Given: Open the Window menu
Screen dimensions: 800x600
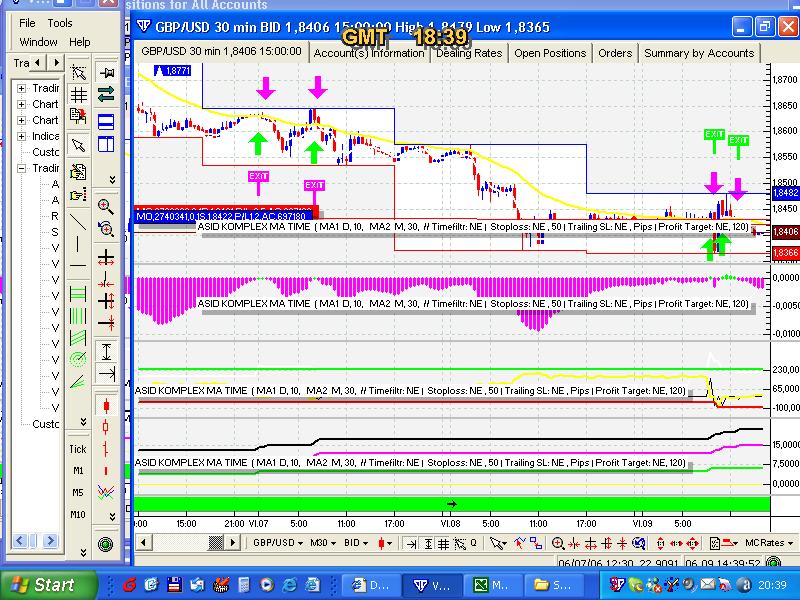Looking at the screenshot, I should pos(38,42).
